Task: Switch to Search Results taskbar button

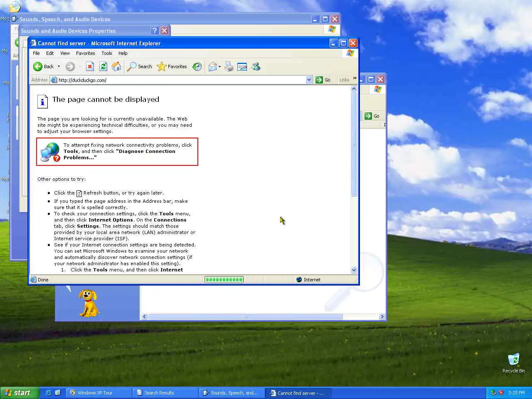Action: (165, 393)
